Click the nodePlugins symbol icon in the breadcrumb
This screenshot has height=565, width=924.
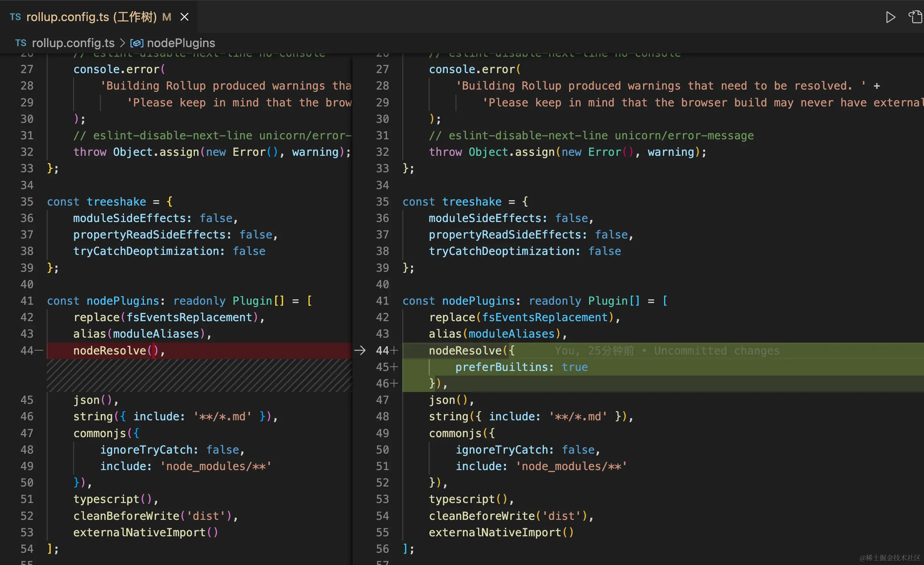coord(137,43)
